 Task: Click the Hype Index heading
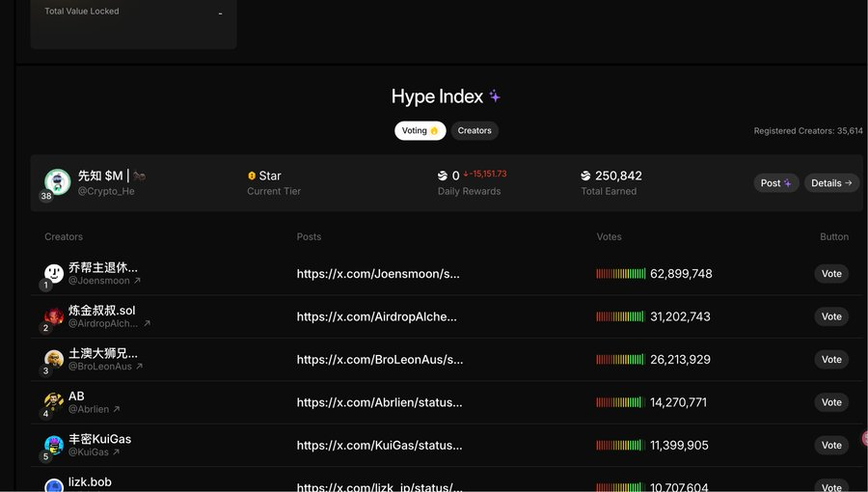click(437, 96)
